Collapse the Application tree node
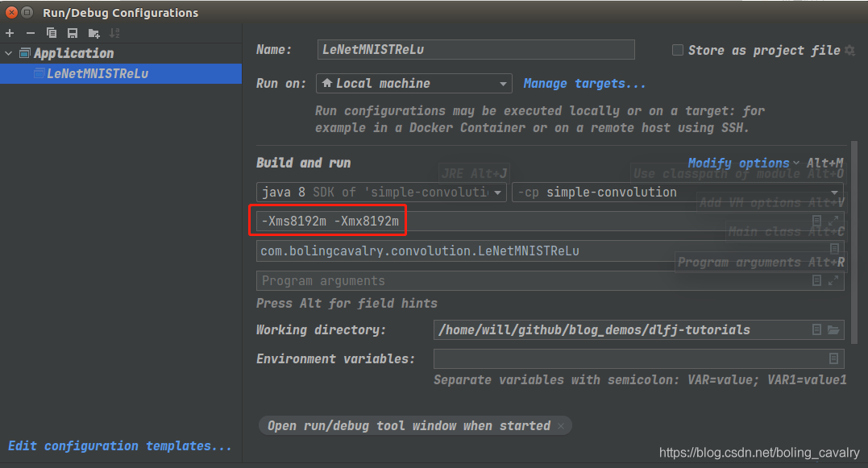This screenshot has width=868, height=468. click(9, 53)
